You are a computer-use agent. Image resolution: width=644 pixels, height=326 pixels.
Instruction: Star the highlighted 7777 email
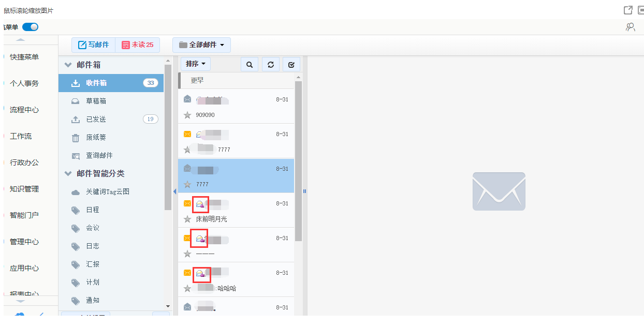pyautogui.click(x=187, y=184)
